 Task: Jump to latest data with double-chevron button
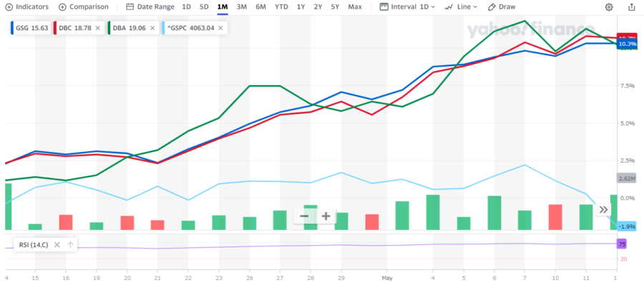point(603,210)
